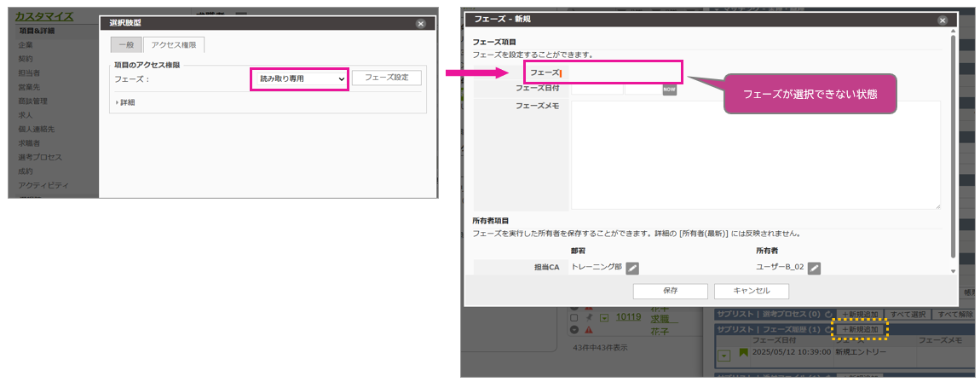Edit the トレーニング部 department pencil icon

632,269
